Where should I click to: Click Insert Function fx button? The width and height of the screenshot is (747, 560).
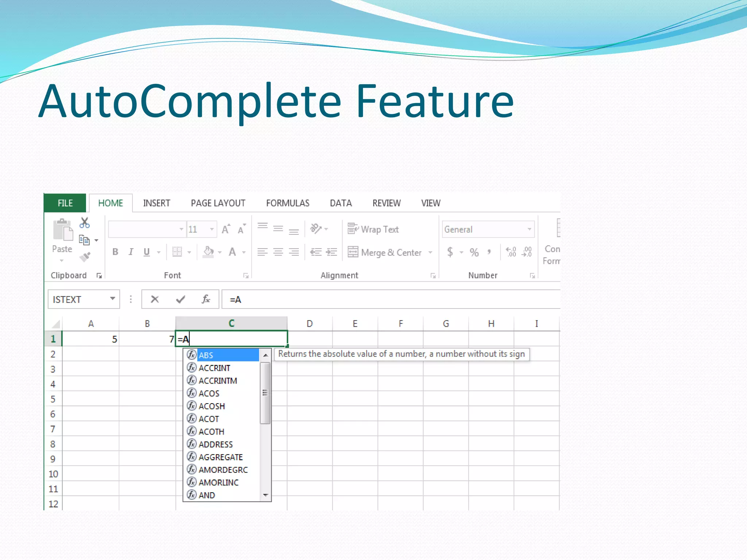click(206, 299)
